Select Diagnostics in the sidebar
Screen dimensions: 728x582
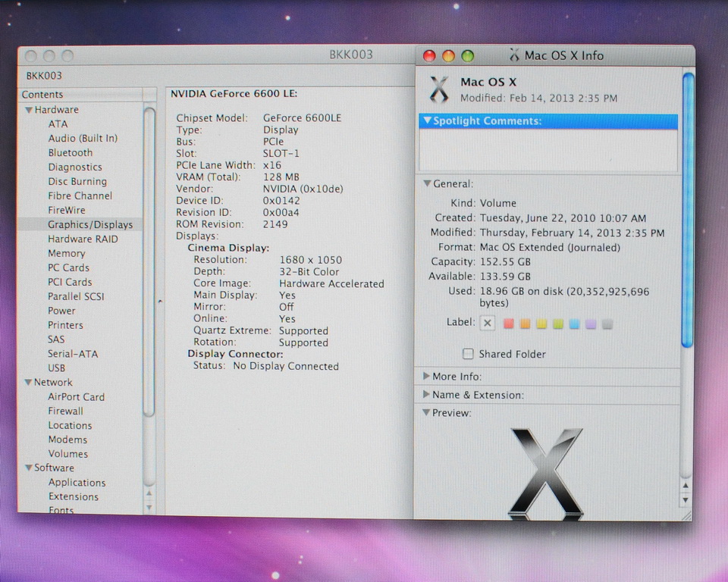pyautogui.click(x=75, y=167)
